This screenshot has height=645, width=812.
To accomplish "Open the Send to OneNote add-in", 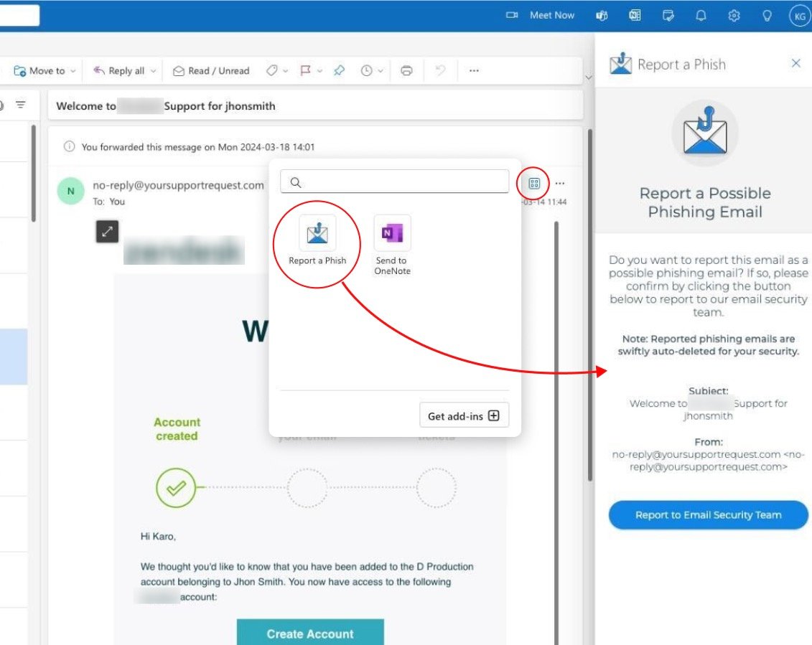I will pyautogui.click(x=392, y=232).
